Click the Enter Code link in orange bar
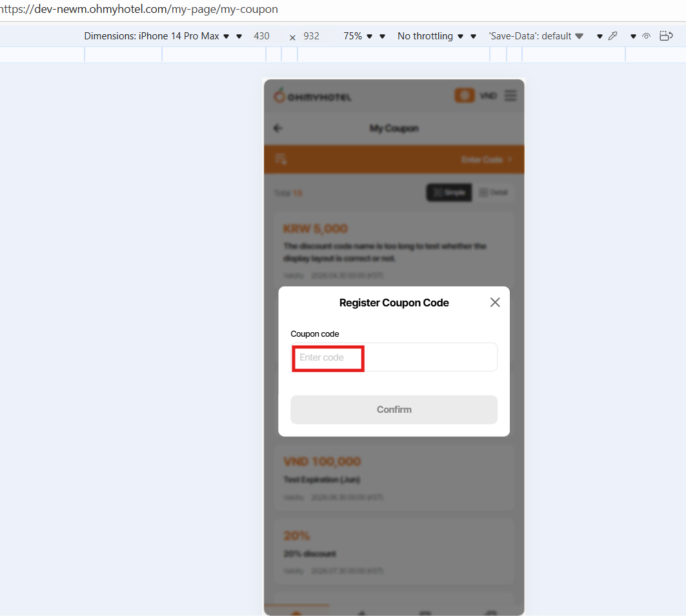Image resolution: width=686 pixels, height=616 pixels. [486, 159]
